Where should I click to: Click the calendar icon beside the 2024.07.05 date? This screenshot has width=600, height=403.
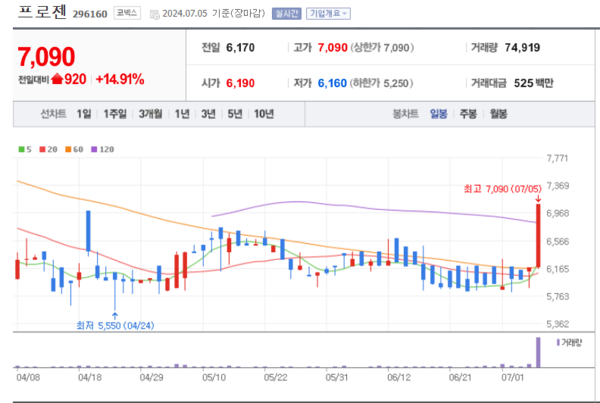153,15
